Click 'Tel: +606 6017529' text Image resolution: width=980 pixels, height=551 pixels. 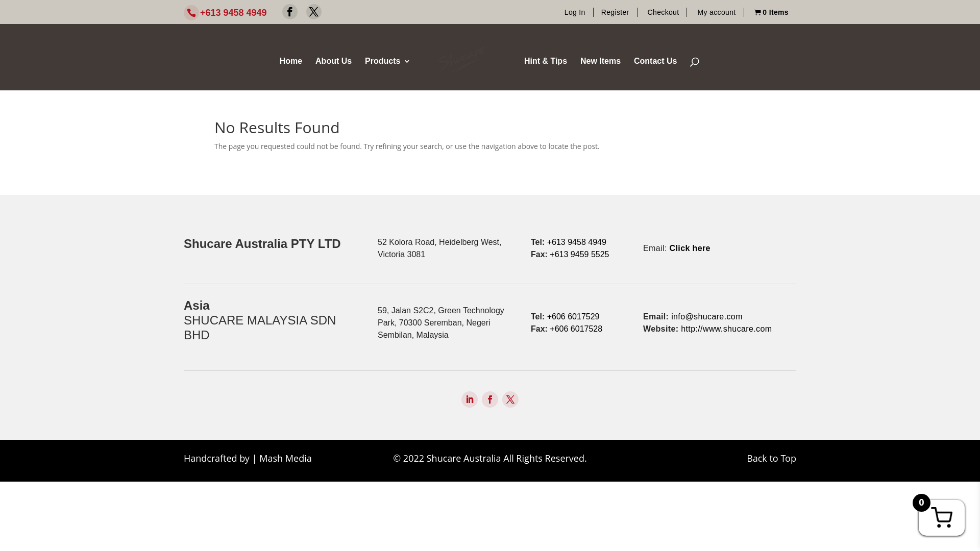coord(565,316)
